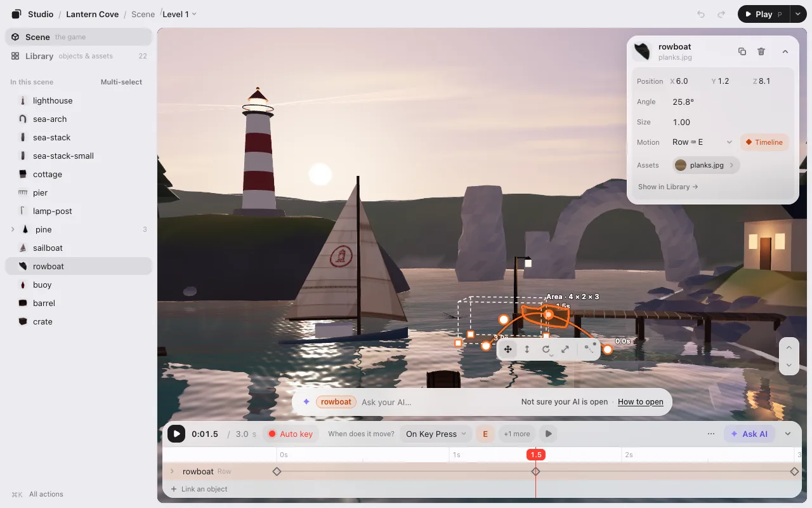This screenshot has width=812, height=508.
Task: Click the 1.5 playhead marker on timeline
Action: pos(536,454)
